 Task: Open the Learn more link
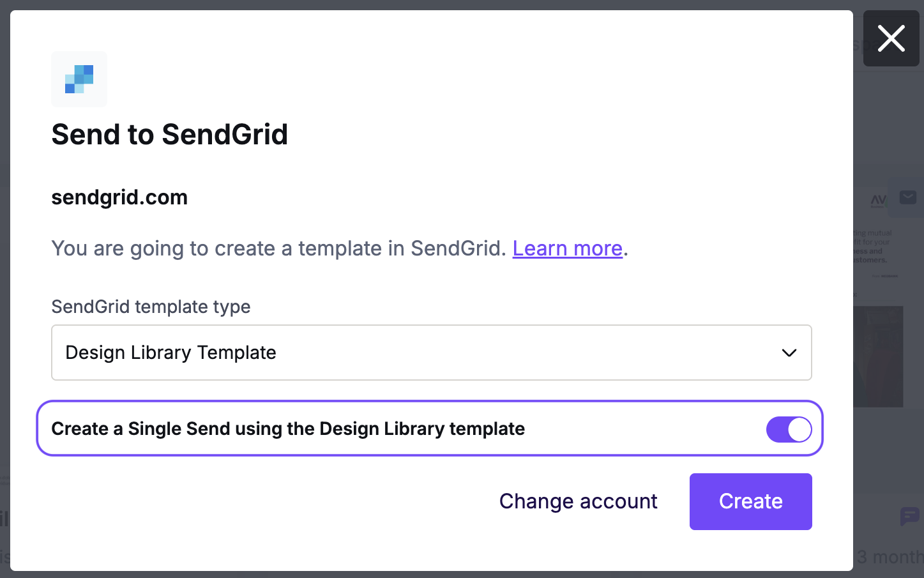(x=568, y=248)
